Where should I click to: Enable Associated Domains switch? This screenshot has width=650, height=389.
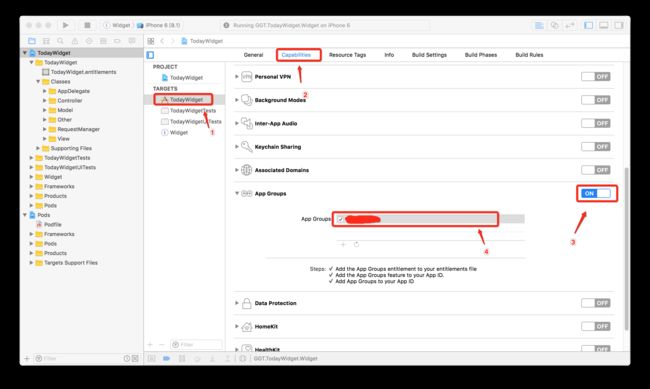596,170
